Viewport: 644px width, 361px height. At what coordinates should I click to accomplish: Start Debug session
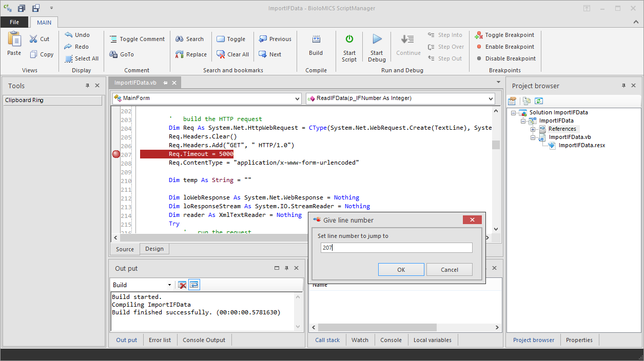coord(377,48)
